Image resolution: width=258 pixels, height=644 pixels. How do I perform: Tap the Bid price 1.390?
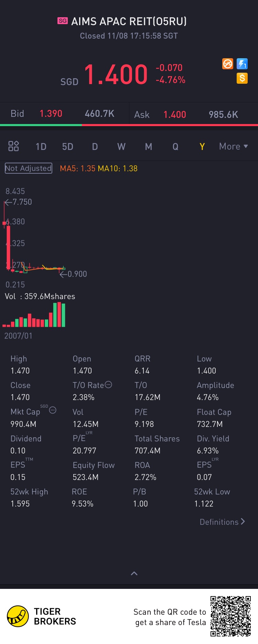click(51, 114)
